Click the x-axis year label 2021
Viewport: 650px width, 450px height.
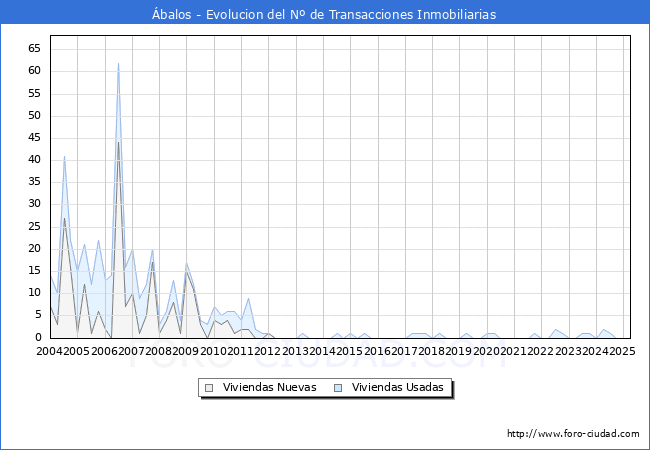(514, 351)
